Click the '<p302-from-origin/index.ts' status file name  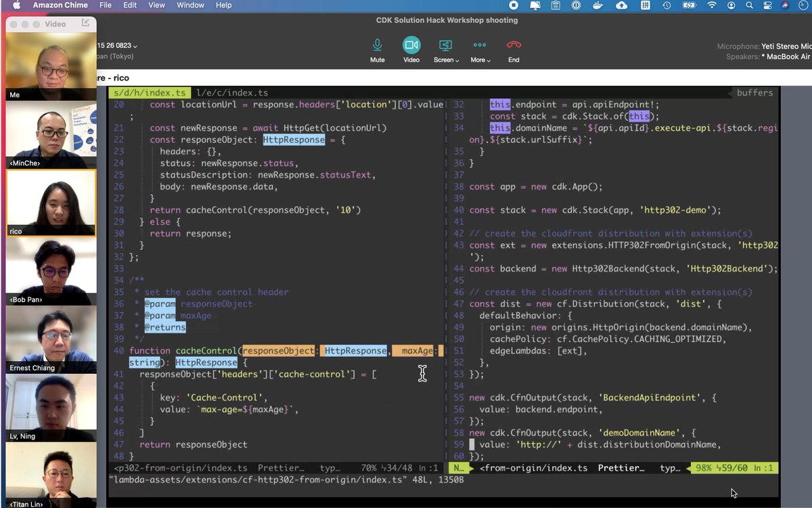click(179, 468)
